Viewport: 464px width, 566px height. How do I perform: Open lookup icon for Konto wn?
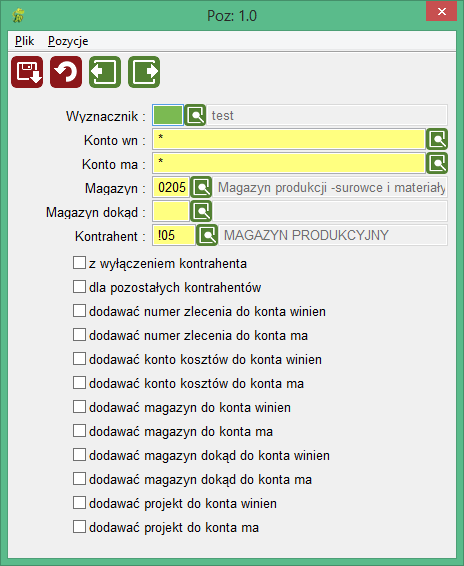pyautogui.click(x=437, y=139)
